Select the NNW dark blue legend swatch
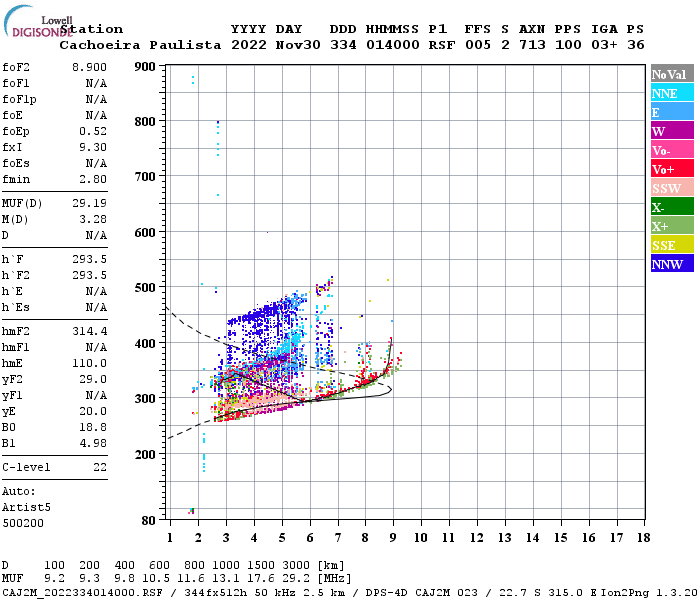 click(x=672, y=263)
